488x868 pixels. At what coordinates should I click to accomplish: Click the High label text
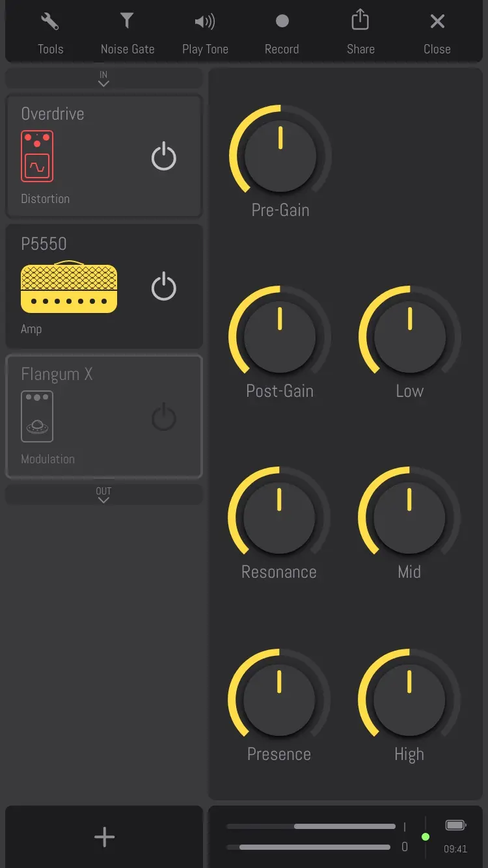409,754
